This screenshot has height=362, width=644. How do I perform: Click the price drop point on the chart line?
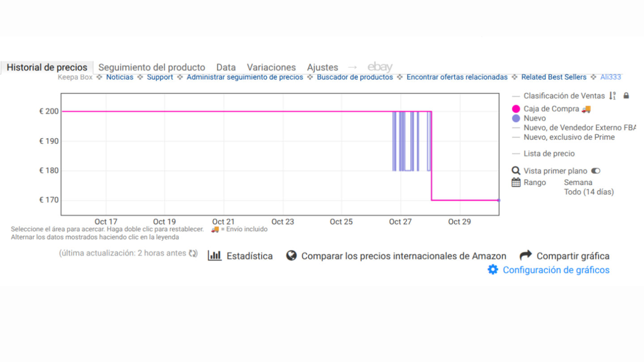pyautogui.click(x=432, y=200)
